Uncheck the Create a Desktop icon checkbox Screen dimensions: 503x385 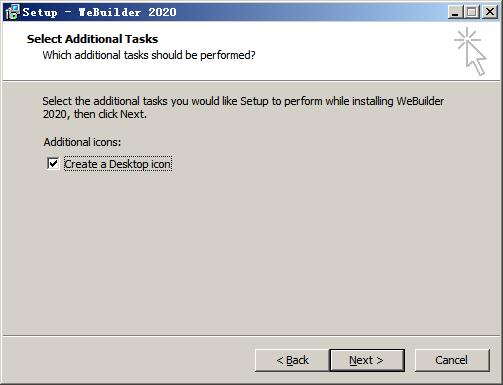[53, 164]
